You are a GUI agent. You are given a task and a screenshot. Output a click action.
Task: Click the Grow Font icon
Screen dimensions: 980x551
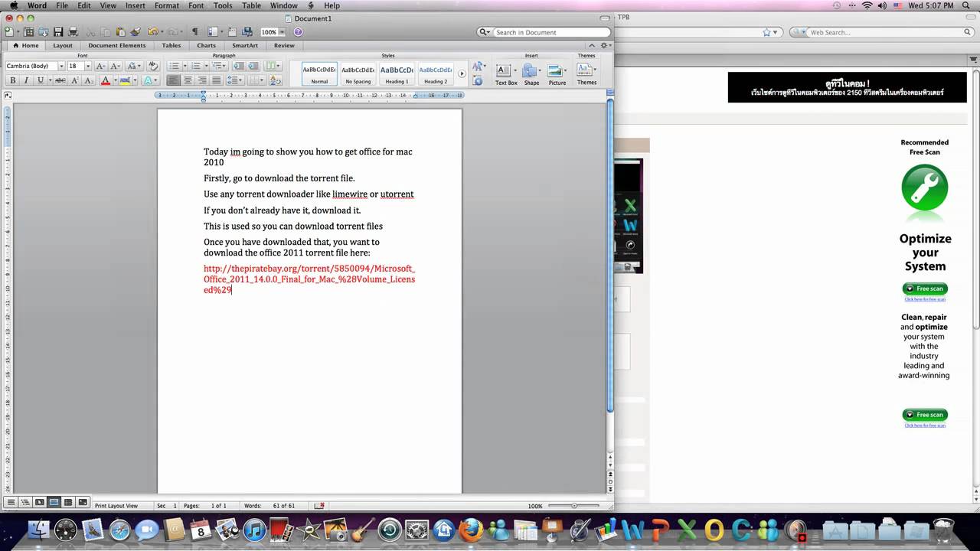(x=101, y=67)
